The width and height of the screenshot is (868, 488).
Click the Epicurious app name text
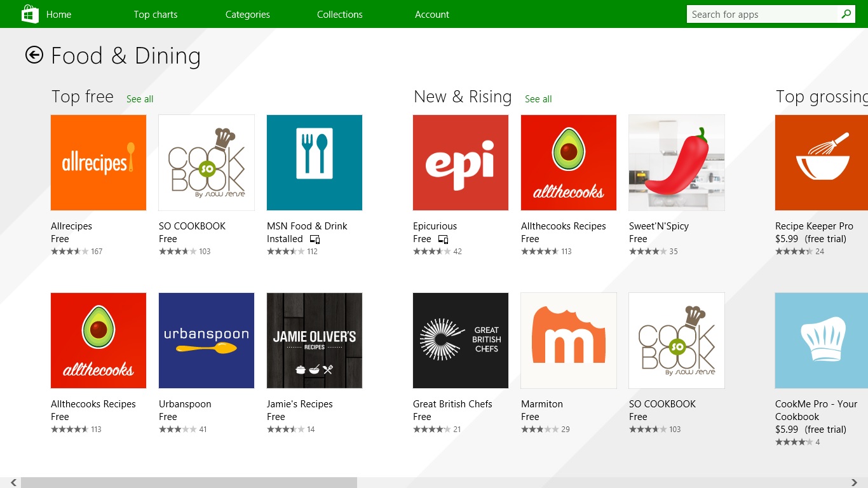click(x=435, y=226)
